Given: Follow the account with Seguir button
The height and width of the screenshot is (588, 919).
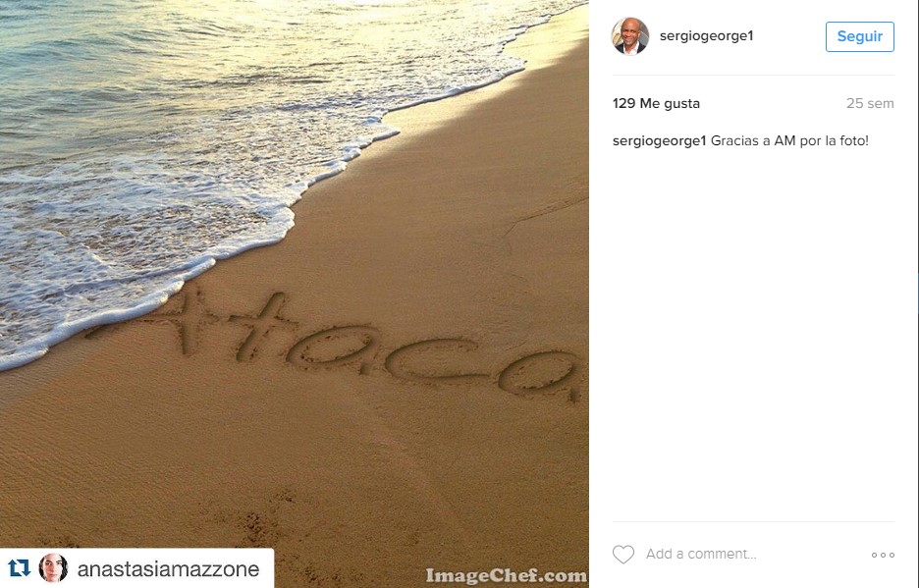Looking at the screenshot, I should tap(860, 36).
